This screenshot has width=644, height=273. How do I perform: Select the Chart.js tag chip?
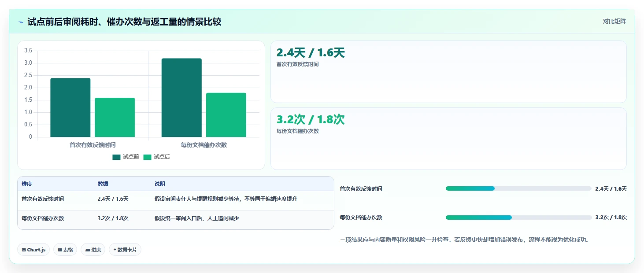point(34,250)
